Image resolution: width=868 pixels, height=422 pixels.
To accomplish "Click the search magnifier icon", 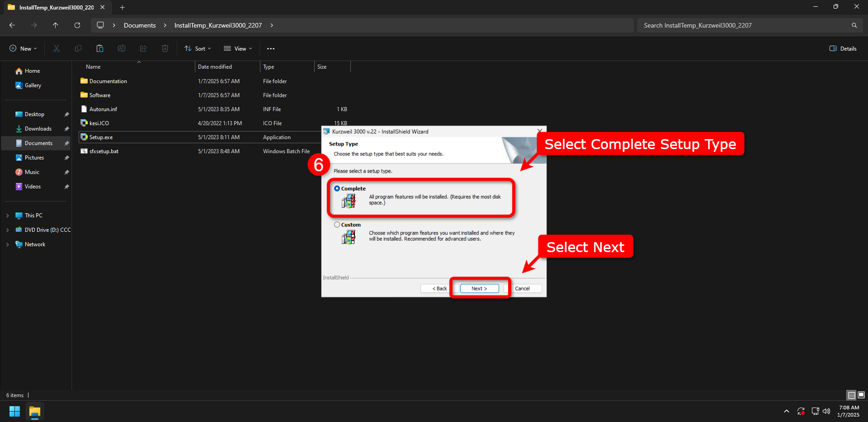I will pyautogui.click(x=854, y=25).
